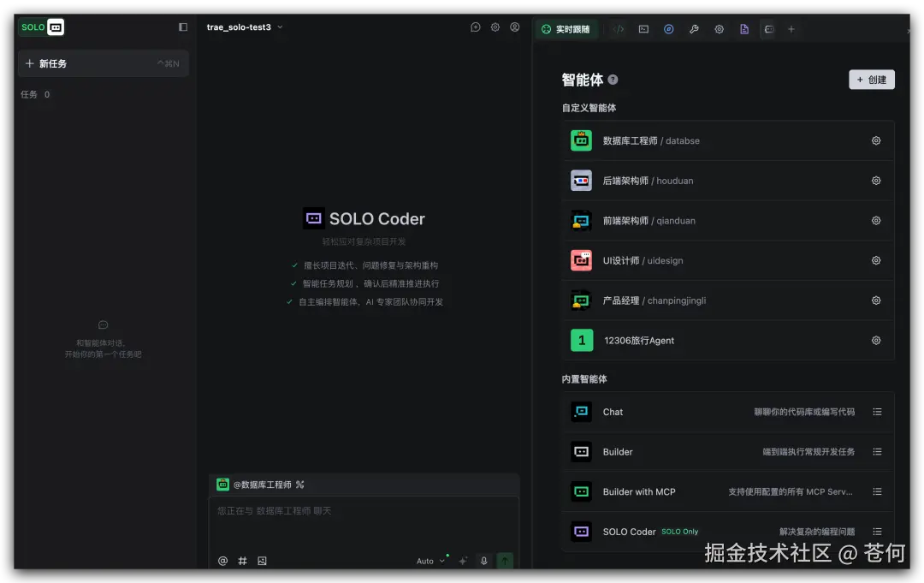Add a new tab with the plus button
The image size is (924, 583).
pyautogui.click(x=791, y=28)
